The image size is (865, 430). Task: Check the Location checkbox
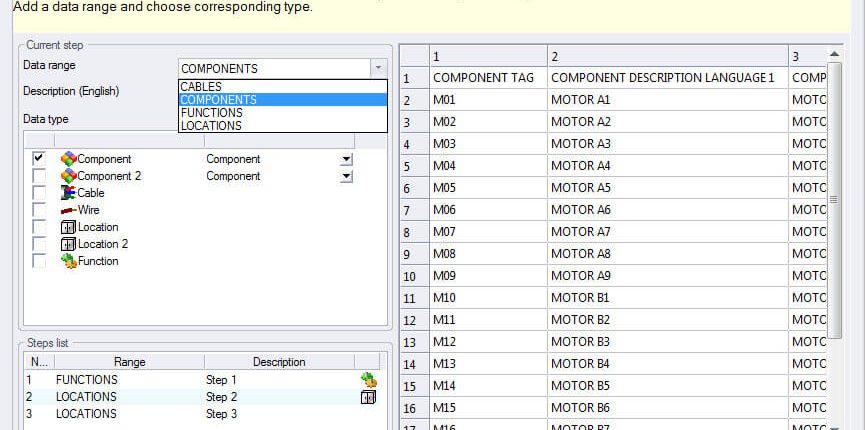point(39,227)
